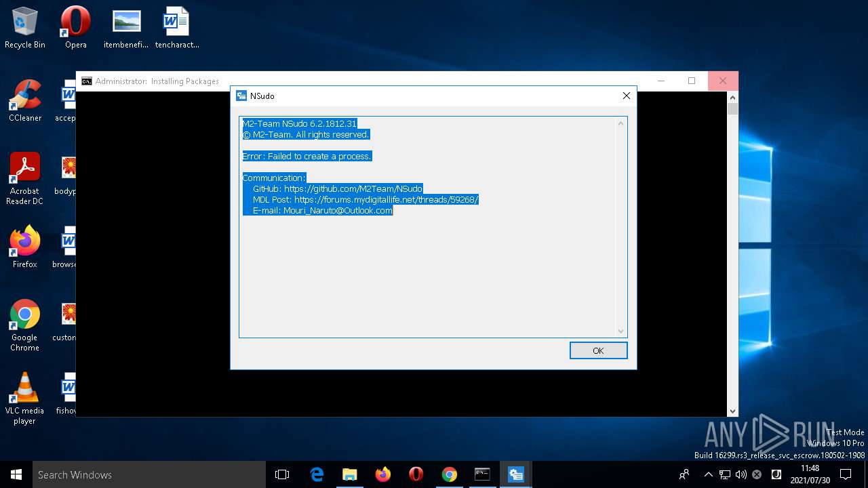The height and width of the screenshot is (488, 868).
Task: Close the Installing Packages console window
Action: coord(723,81)
